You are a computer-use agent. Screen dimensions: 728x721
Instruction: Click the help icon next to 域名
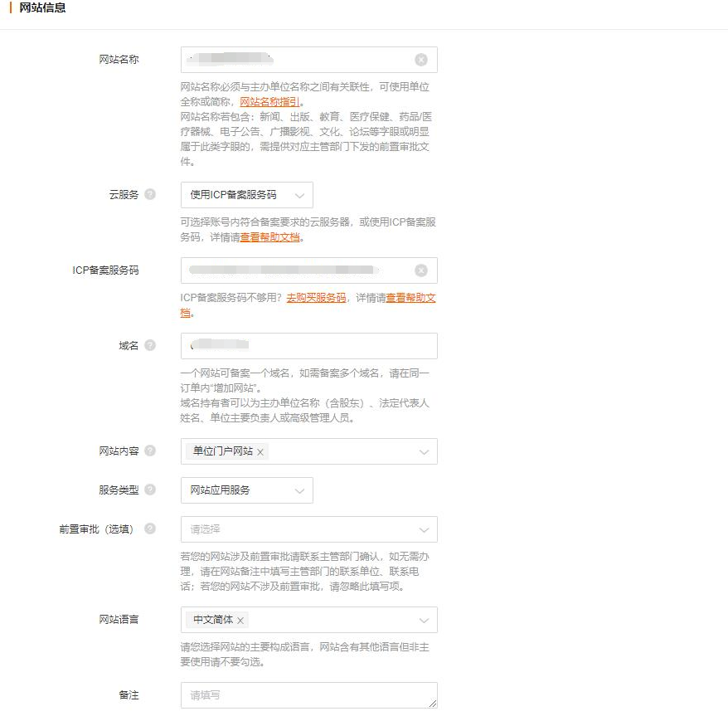click(150, 345)
